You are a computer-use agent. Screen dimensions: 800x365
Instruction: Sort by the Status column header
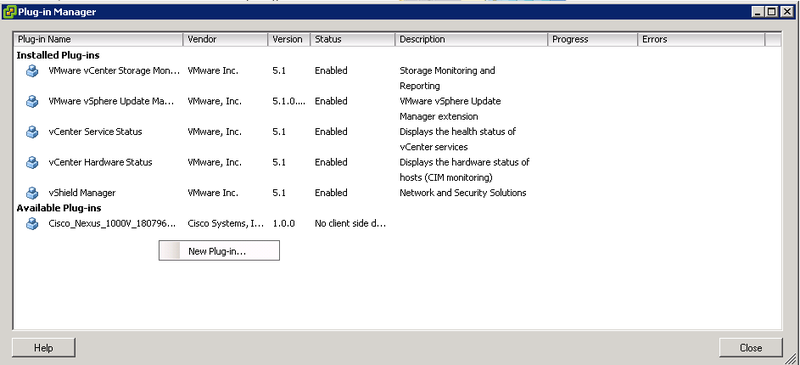[353, 39]
